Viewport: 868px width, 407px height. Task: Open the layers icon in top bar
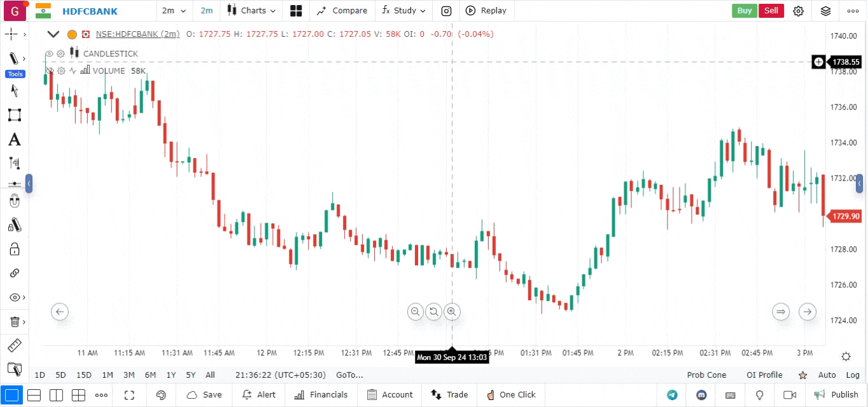[x=825, y=11]
